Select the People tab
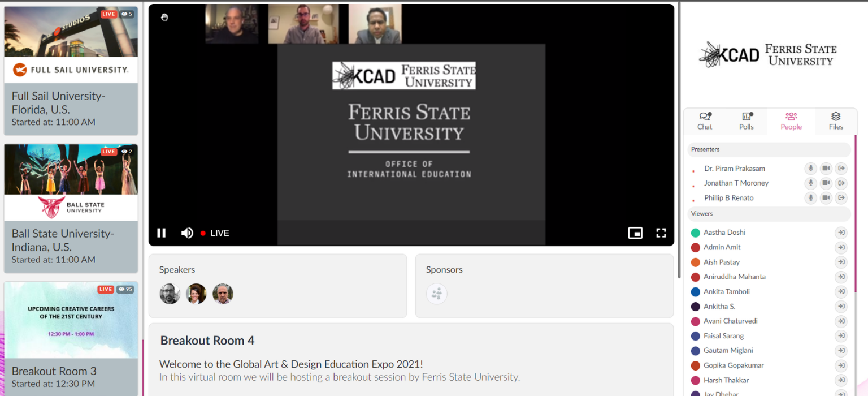Screen dimensions: 868x396 tap(791, 121)
